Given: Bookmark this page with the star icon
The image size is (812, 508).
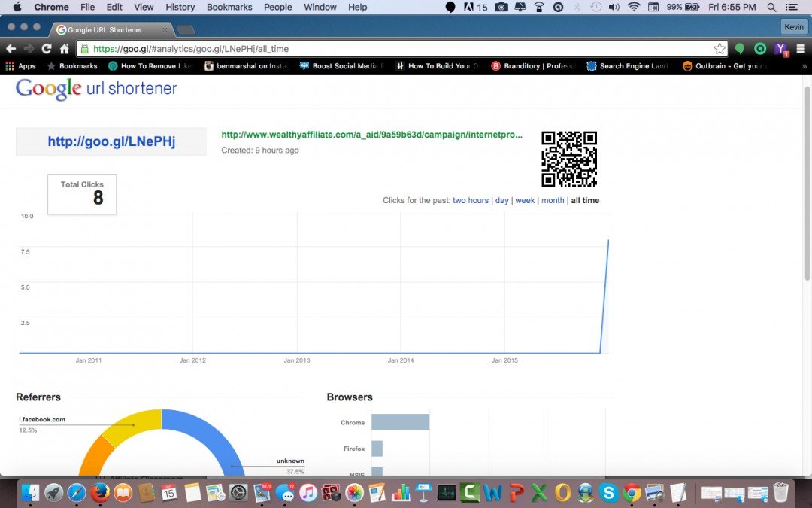Looking at the screenshot, I should tap(720, 49).
